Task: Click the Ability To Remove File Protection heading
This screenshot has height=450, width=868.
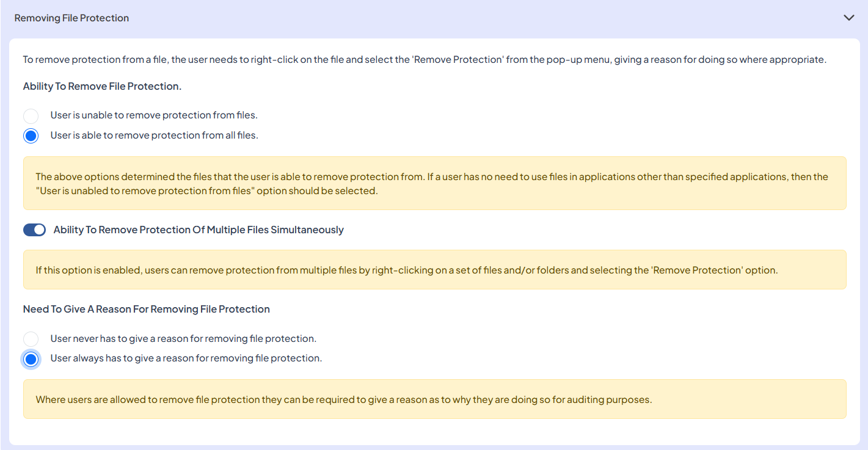Action: point(101,86)
